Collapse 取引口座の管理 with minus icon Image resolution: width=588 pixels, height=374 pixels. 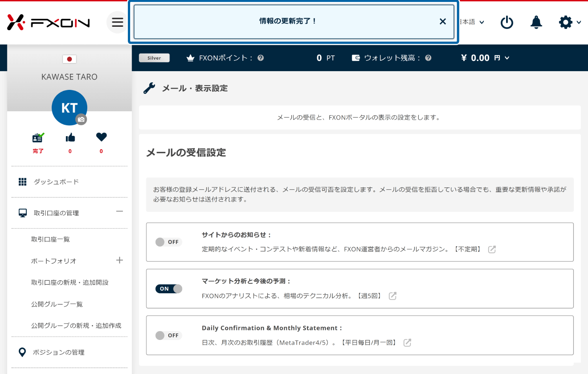point(119,211)
